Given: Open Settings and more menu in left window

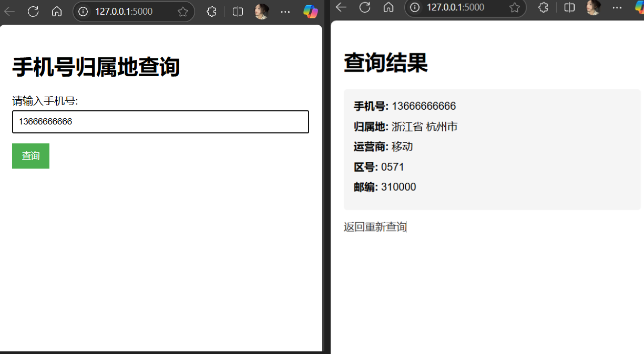Looking at the screenshot, I should pos(285,12).
